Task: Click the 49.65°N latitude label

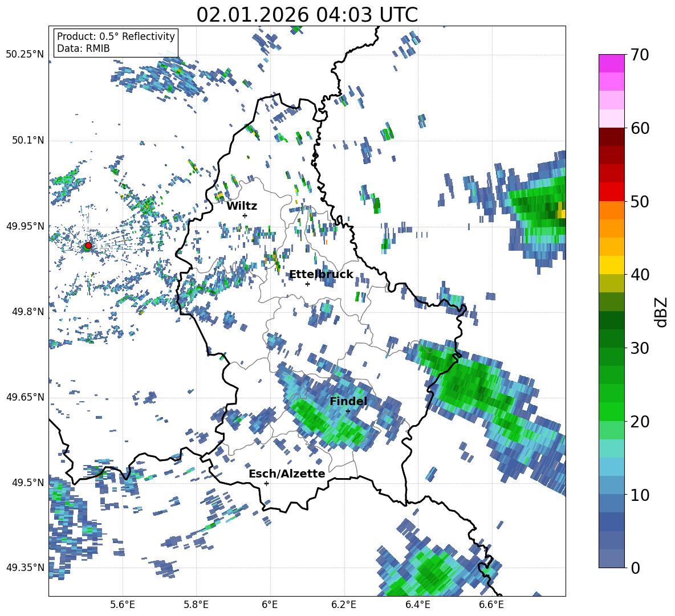Action: point(25,397)
